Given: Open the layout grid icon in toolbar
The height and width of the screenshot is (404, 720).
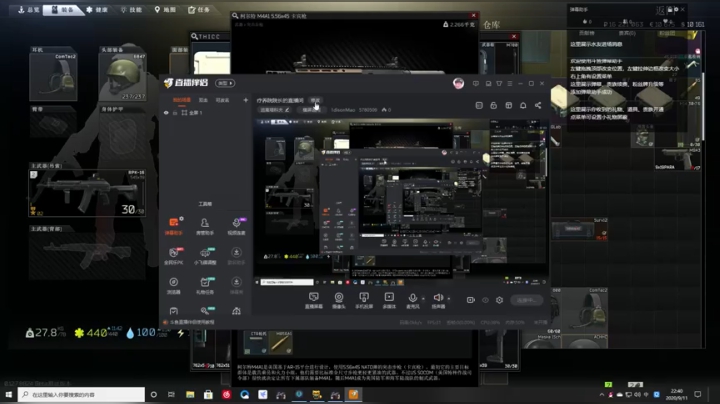Looking at the screenshot, I should (x=508, y=106).
